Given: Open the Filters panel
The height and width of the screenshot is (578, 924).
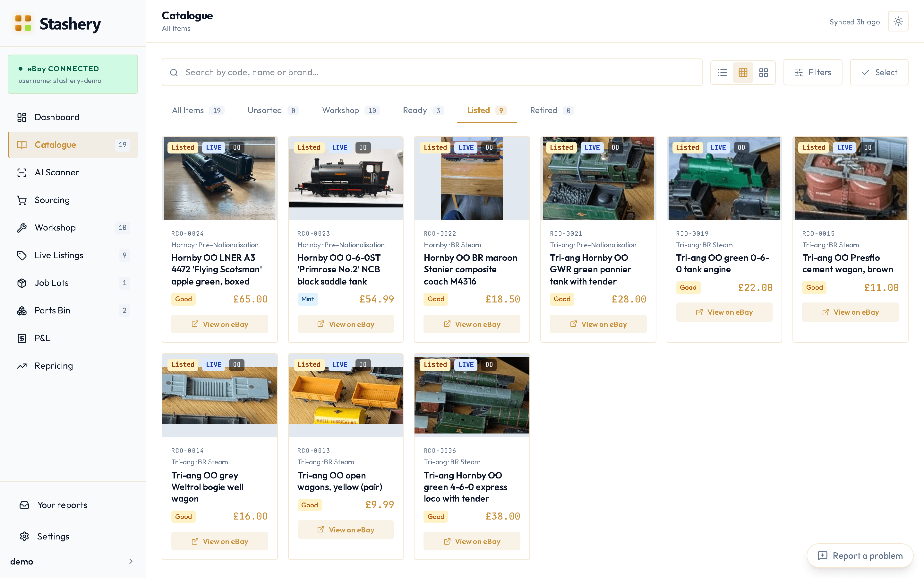Looking at the screenshot, I should pos(812,72).
